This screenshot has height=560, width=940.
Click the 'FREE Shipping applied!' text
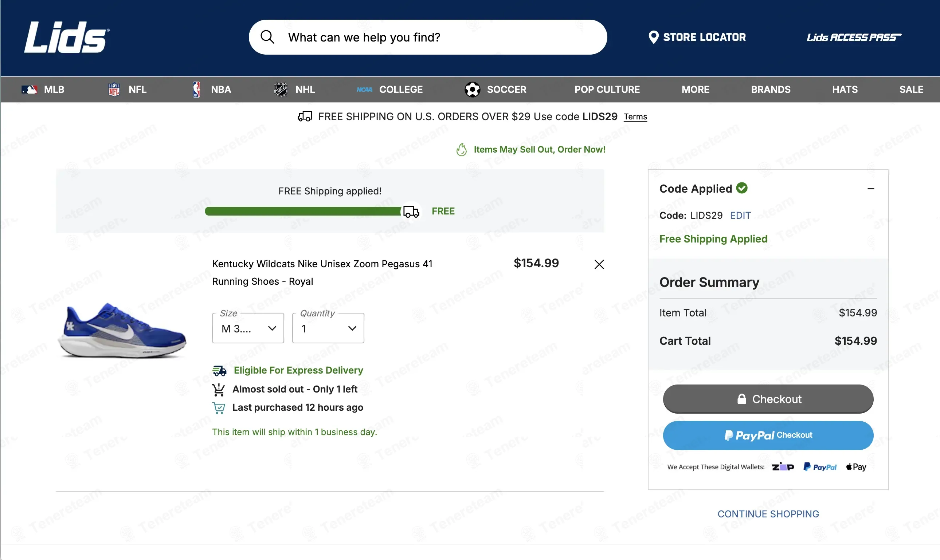coord(330,191)
